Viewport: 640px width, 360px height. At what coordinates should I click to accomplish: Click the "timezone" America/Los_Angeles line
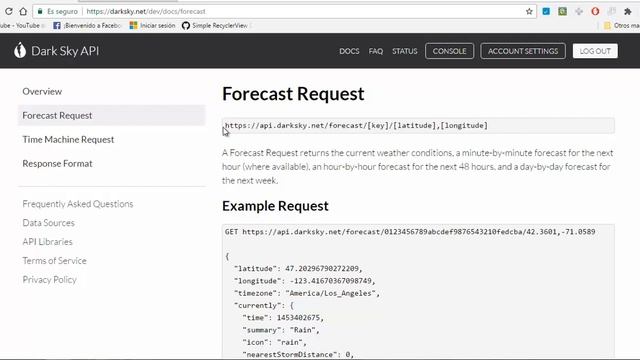click(x=307, y=293)
